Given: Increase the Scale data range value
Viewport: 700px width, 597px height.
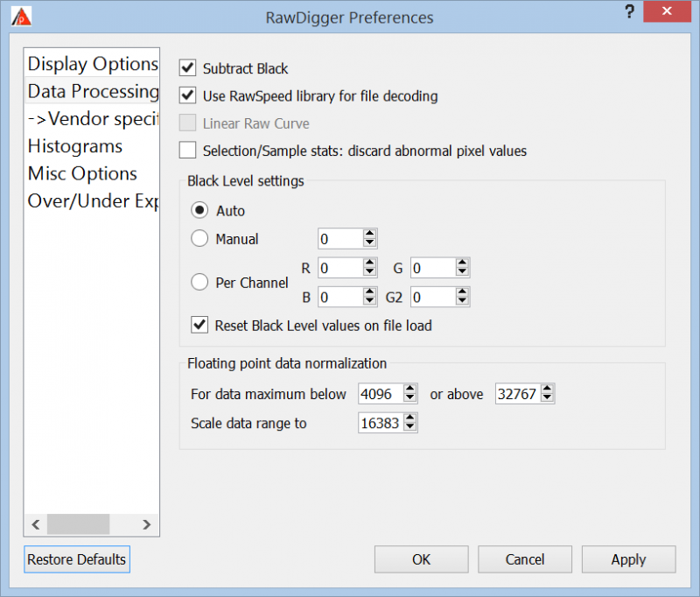Looking at the screenshot, I should (410, 418).
